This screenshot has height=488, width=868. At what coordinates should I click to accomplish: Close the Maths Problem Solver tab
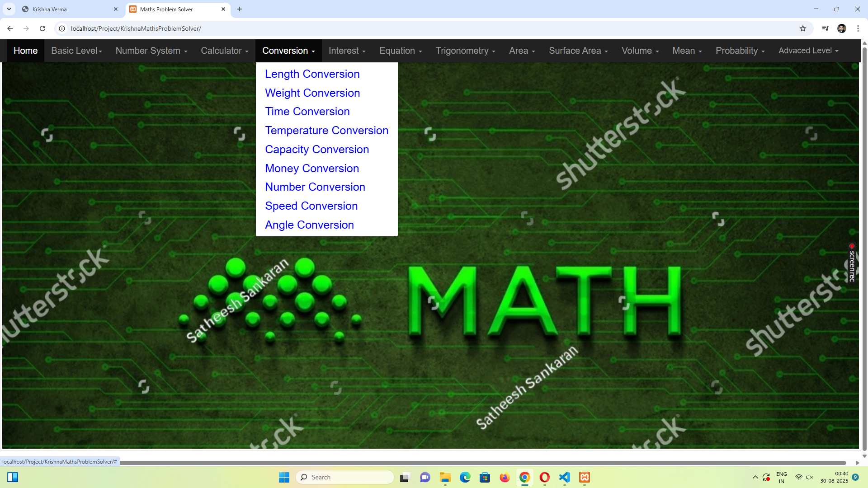[x=223, y=9]
